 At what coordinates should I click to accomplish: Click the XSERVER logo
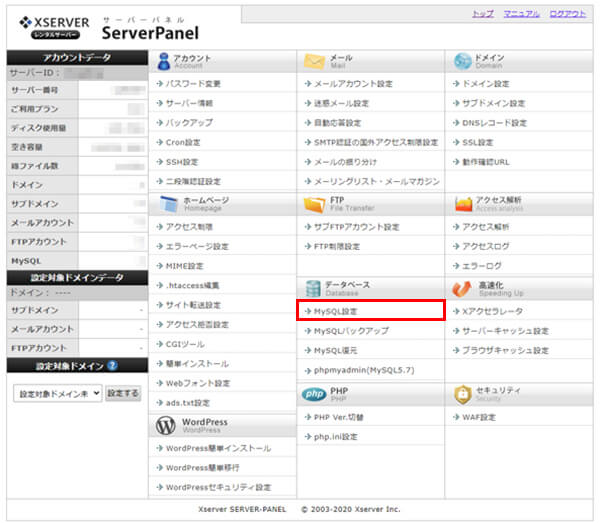click(54, 28)
